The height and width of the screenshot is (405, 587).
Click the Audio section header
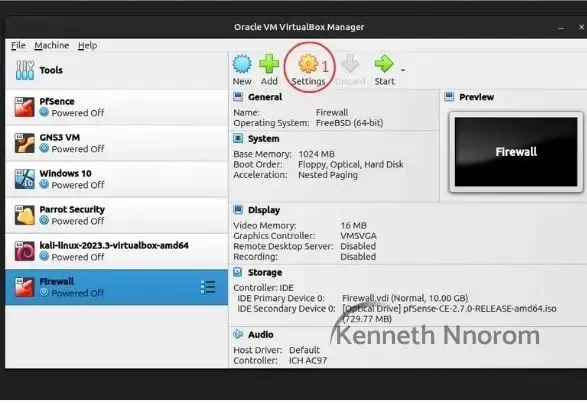pyautogui.click(x=261, y=335)
